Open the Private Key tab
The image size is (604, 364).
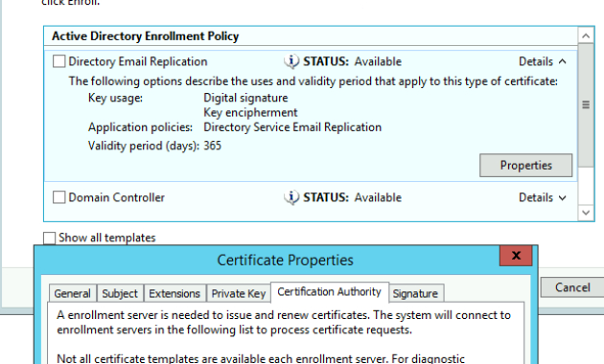[x=239, y=293]
